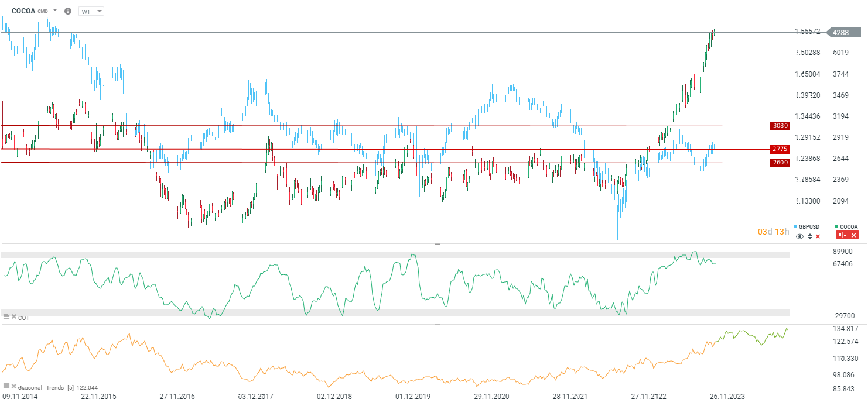Click the 89900 COT axis value
This screenshot has height=406, width=868.
[842, 252]
